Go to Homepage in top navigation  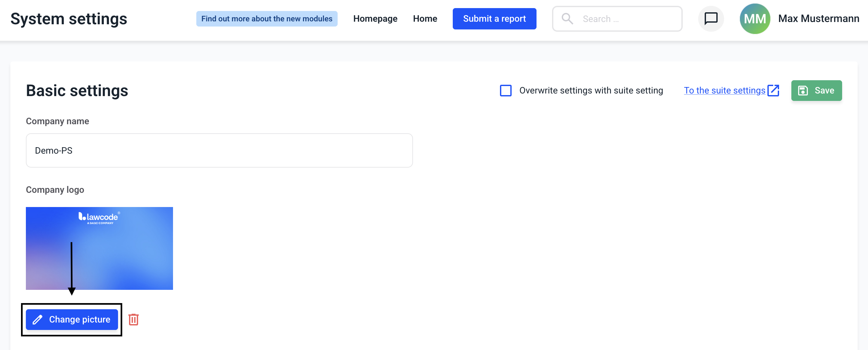tap(375, 18)
